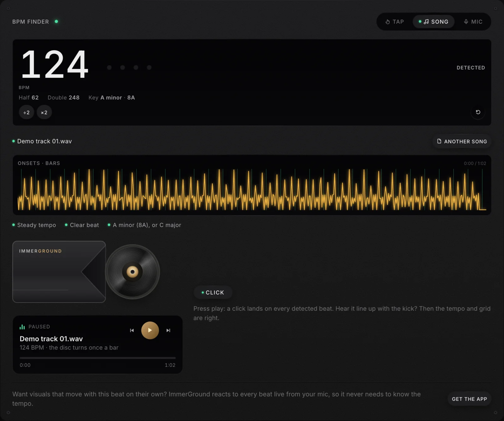Click the 0:00 / 1:02 waveform time
This screenshot has height=421, width=504.
(x=475, y=163)
